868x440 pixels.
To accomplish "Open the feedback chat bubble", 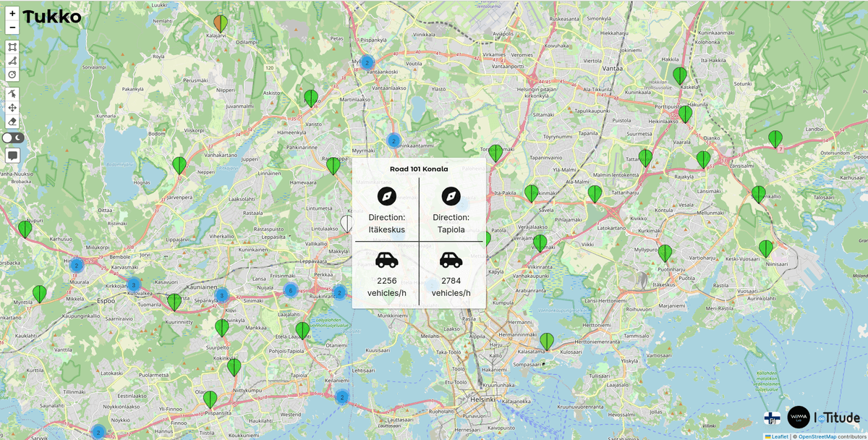I will [12, 155].
